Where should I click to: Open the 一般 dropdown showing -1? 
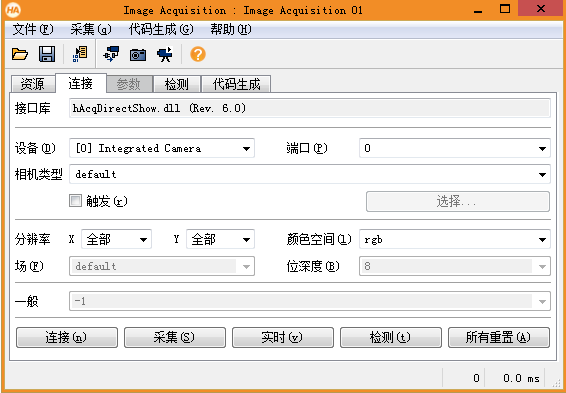[310, 301]
